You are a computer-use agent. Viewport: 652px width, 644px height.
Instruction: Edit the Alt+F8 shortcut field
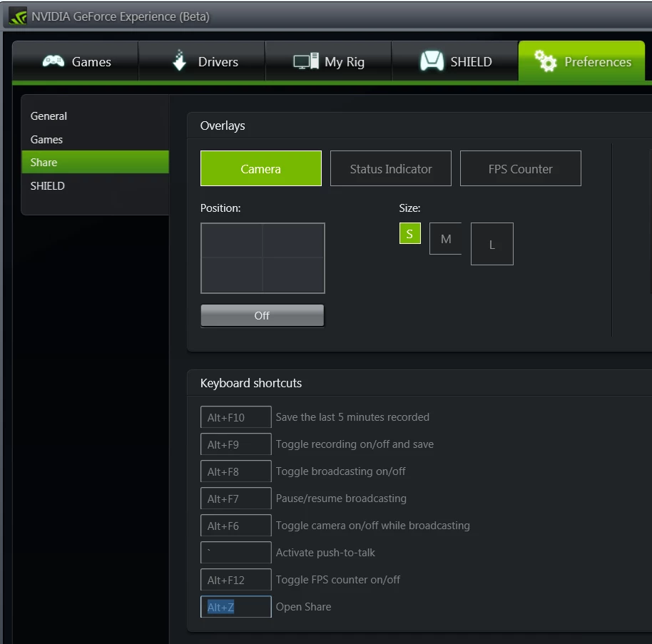click(236, 471)
